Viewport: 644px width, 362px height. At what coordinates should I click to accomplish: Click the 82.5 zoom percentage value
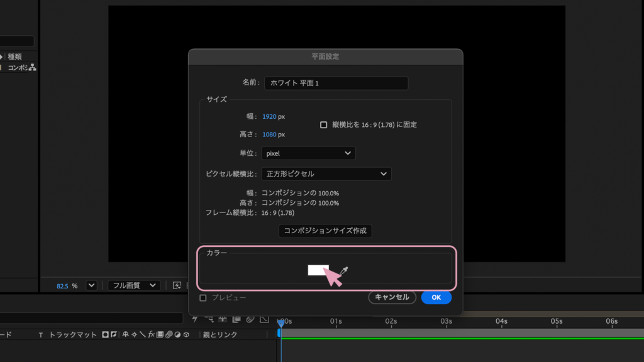click(62, 286)
